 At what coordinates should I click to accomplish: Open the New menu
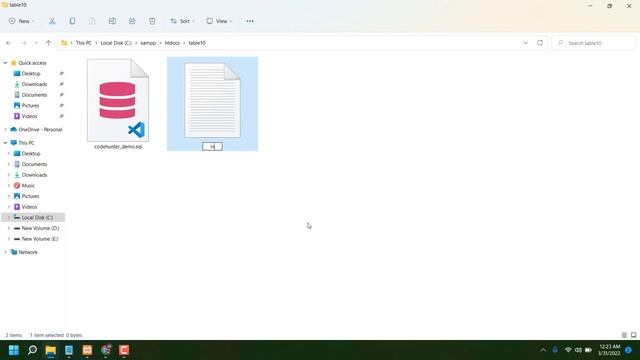[21, 21]
